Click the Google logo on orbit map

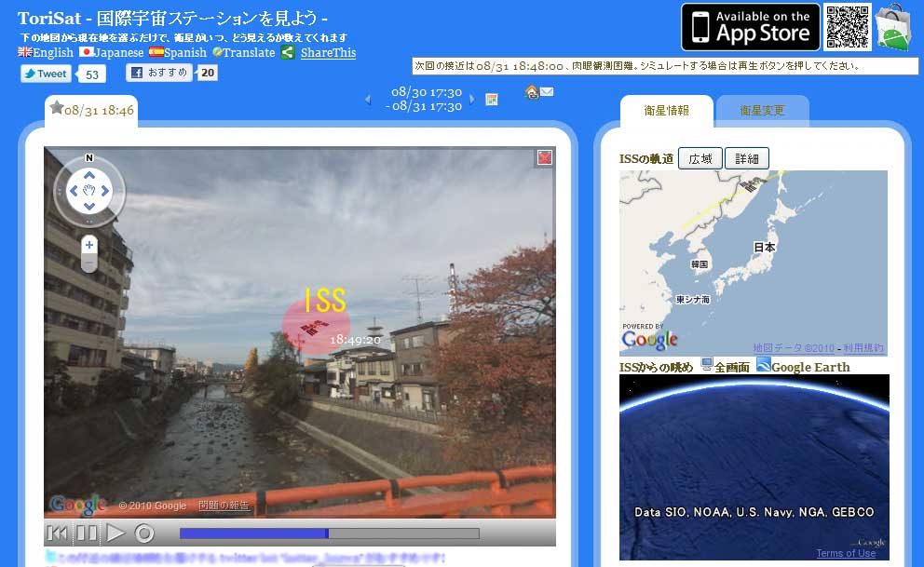[x=649, y=339]
